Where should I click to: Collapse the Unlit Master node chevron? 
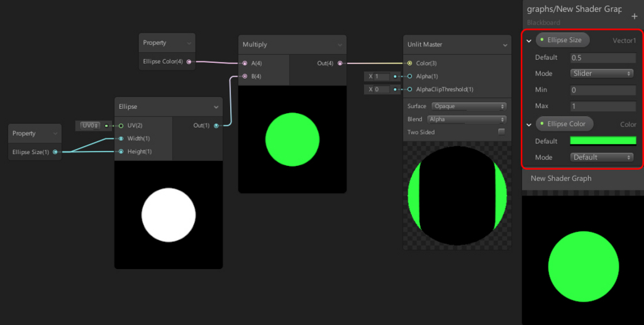(505, 45)
